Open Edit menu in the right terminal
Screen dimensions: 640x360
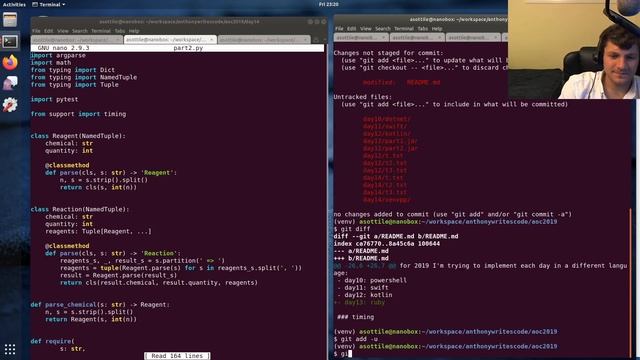pos(352,29)
